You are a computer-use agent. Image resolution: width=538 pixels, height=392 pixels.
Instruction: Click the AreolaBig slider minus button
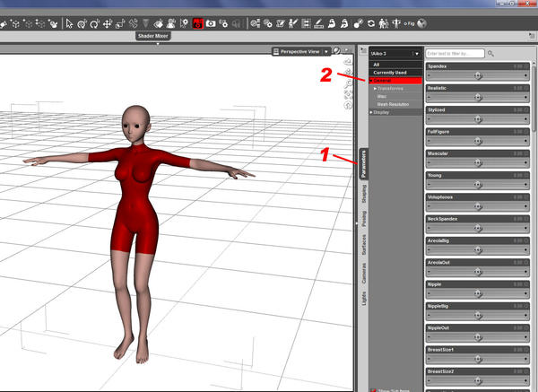click(x=430, y=250)
